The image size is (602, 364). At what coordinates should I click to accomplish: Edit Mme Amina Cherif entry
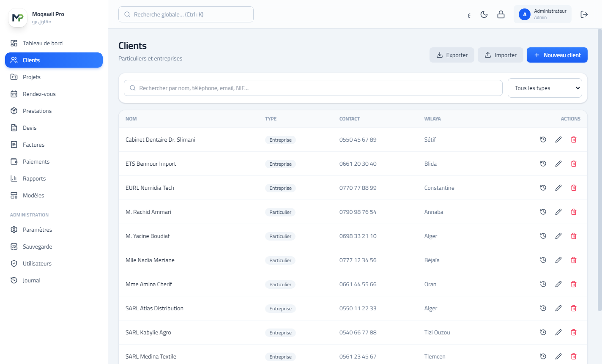point(558,284)
